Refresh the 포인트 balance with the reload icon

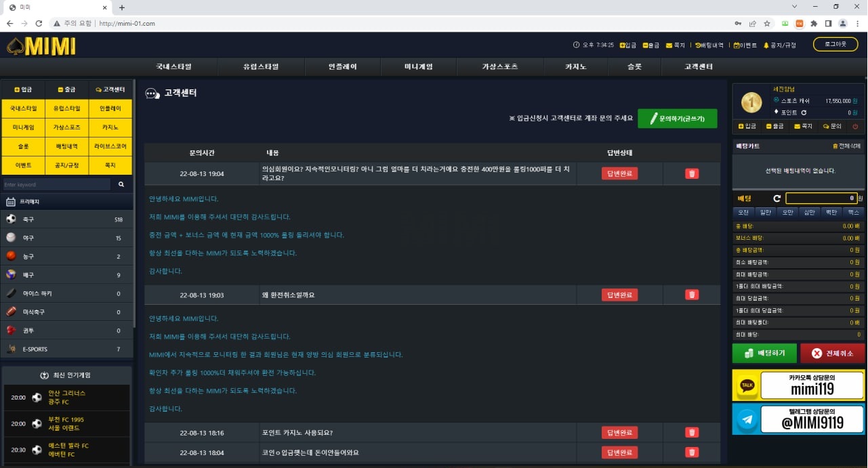click(804, 112)
